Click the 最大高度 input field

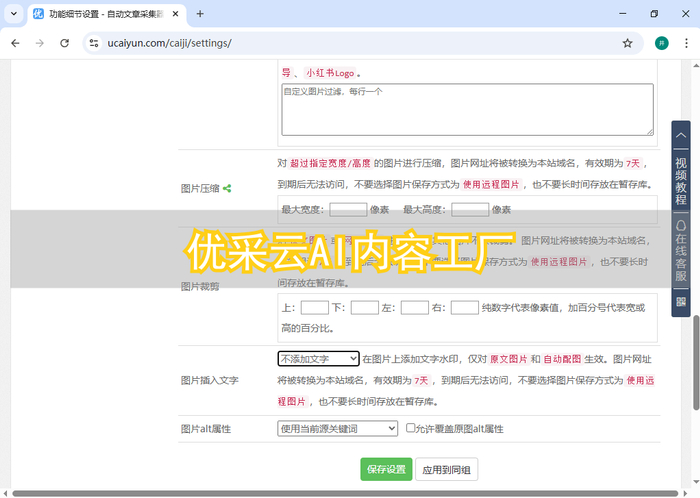coord(470,210)
